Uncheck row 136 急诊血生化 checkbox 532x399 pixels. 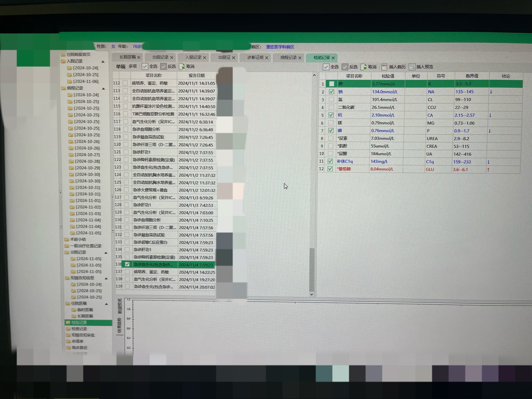[127, 264]
